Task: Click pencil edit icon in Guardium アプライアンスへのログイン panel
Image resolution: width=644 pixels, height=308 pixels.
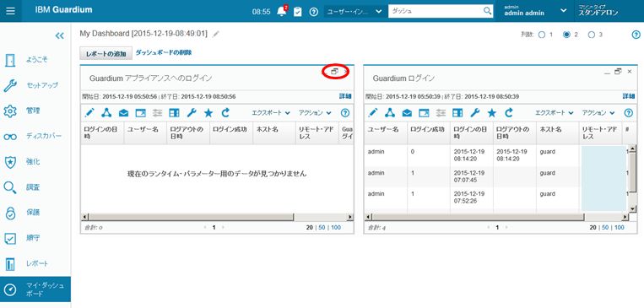Action: (x=89, y=112)
